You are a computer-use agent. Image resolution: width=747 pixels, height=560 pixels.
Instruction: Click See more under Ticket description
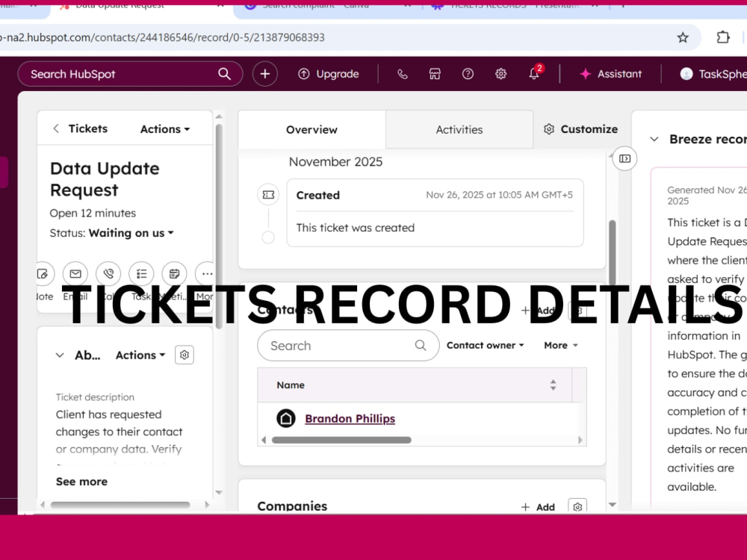point(81,482)
